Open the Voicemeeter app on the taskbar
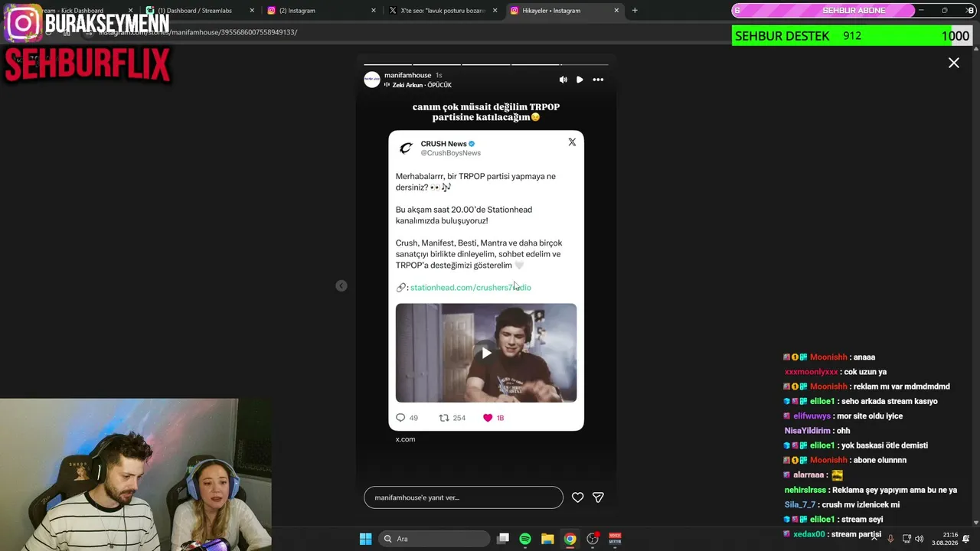The image size is (980, 551). click(615, 539)
